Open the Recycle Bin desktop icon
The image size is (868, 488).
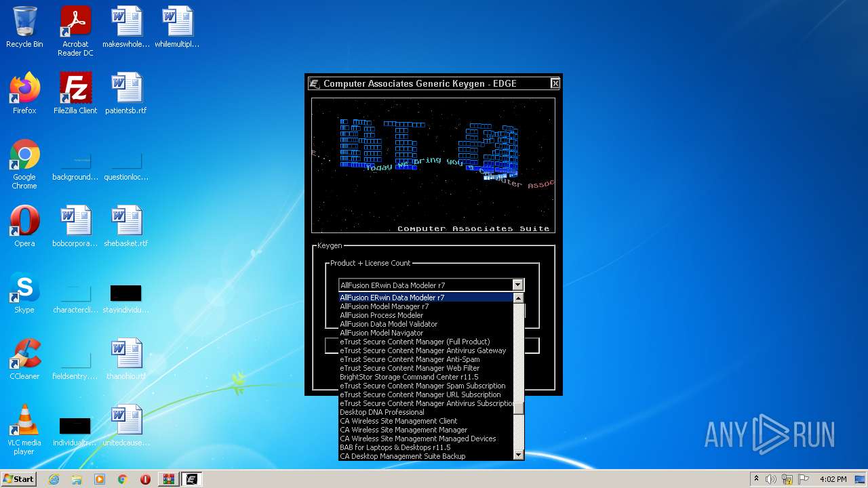(x=24, y=27)
